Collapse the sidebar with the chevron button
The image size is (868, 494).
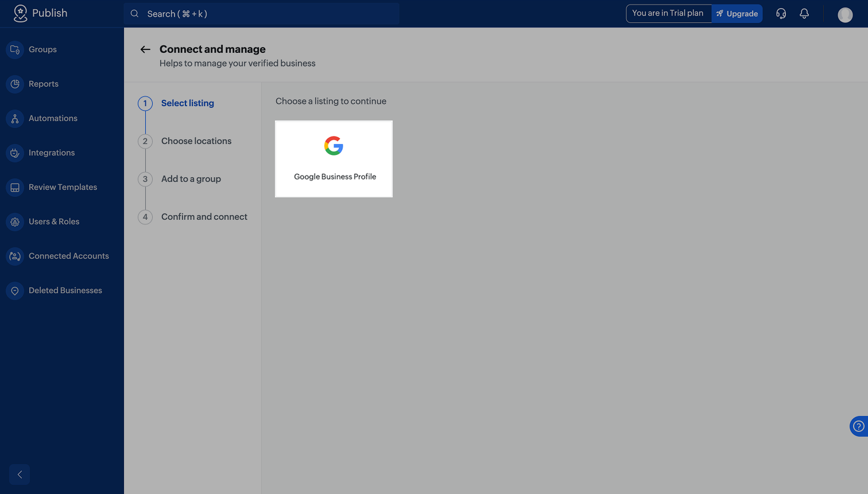click(x=20, y=474)
